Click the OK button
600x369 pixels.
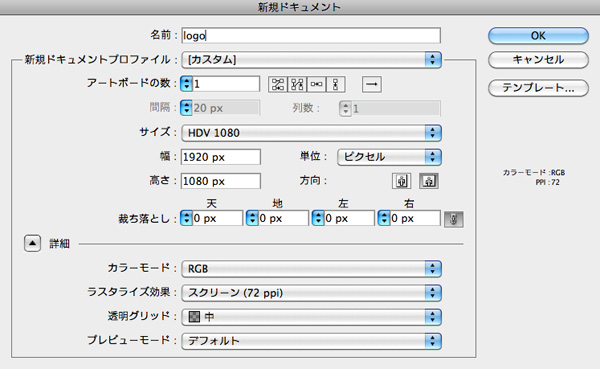538,36
